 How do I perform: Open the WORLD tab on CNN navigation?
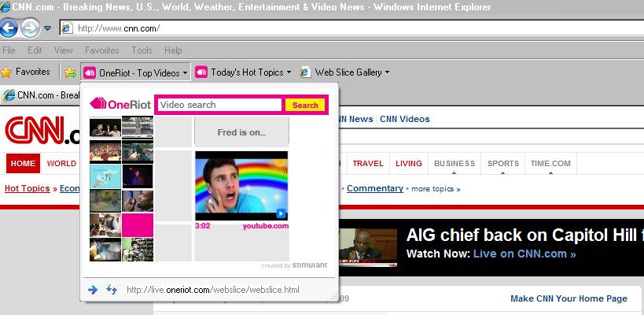[x=61, y=163]
